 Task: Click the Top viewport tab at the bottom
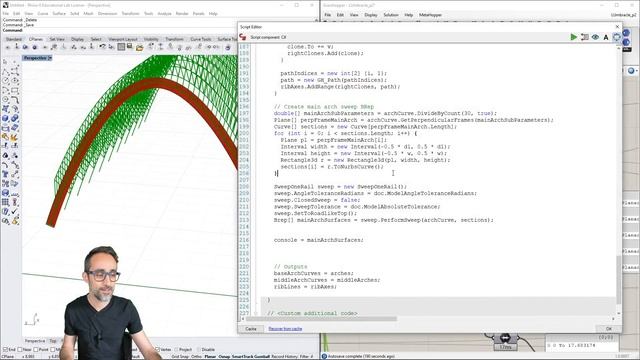[x=53, y=341]
